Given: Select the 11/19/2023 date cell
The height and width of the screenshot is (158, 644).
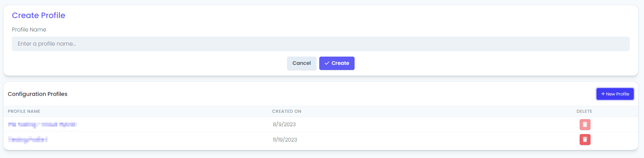Looking at the screenshot, I should coord(285,140).
